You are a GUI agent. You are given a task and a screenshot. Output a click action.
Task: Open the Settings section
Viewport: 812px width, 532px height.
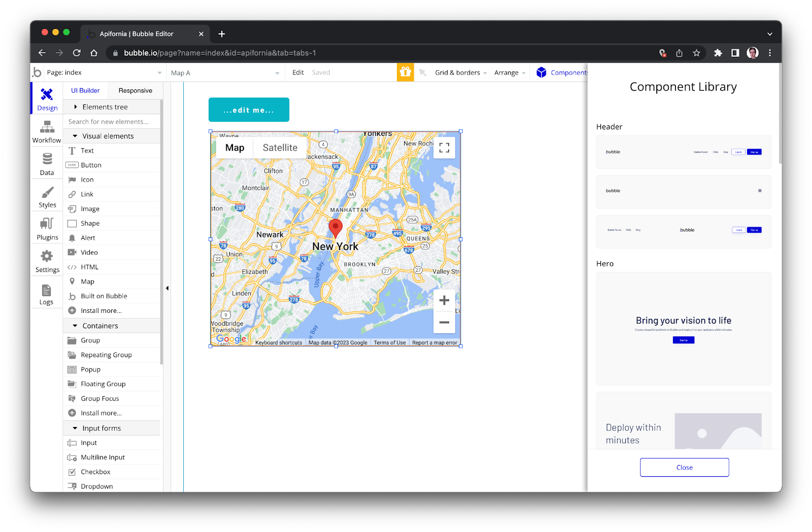pos(47,261)
